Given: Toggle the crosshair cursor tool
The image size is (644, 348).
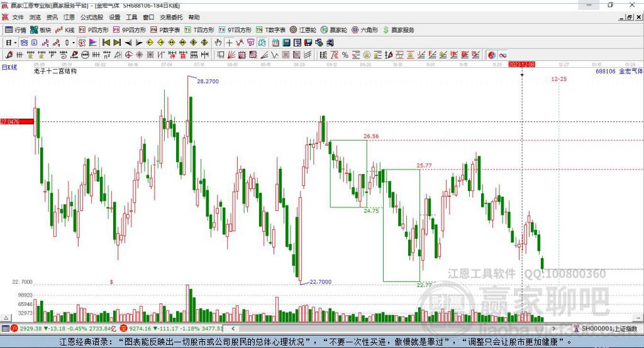Looking at the screenshot, I should point(230,43).
